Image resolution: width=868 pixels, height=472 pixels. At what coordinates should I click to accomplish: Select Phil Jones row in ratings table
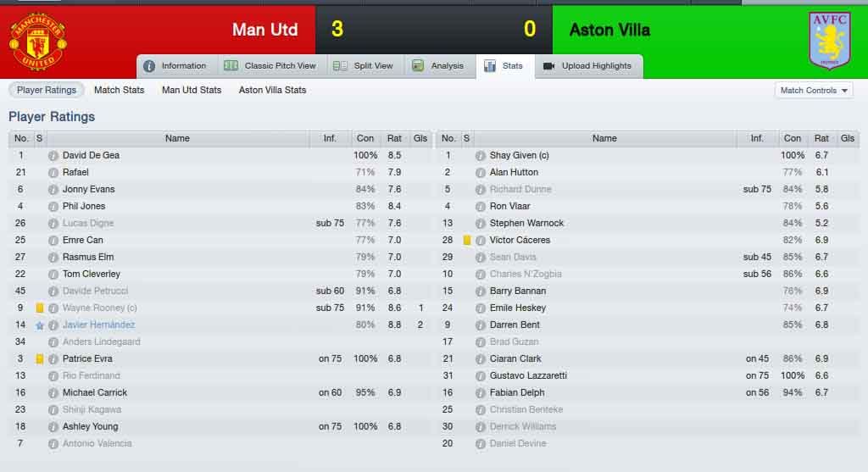coord(221,207)
